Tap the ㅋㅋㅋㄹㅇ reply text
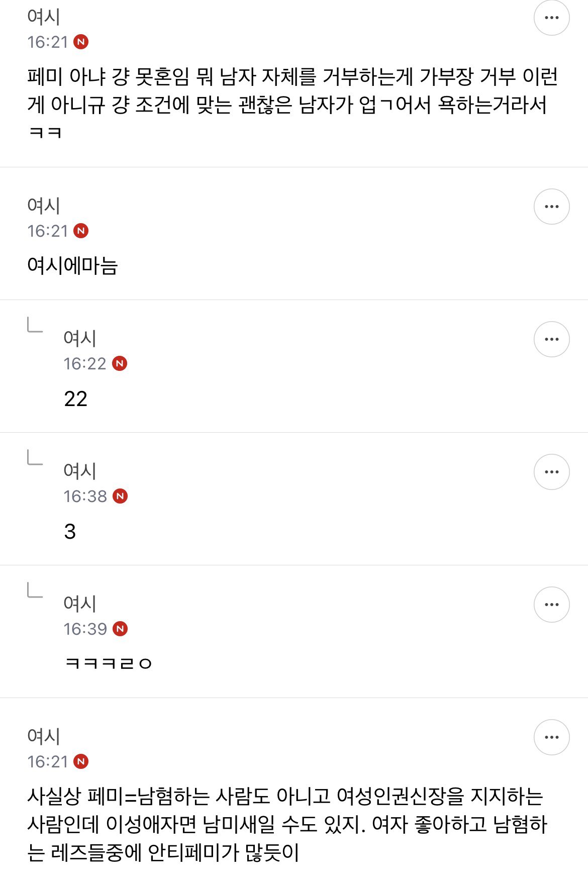Screen dimensions: 588x886 coord(109,663)
